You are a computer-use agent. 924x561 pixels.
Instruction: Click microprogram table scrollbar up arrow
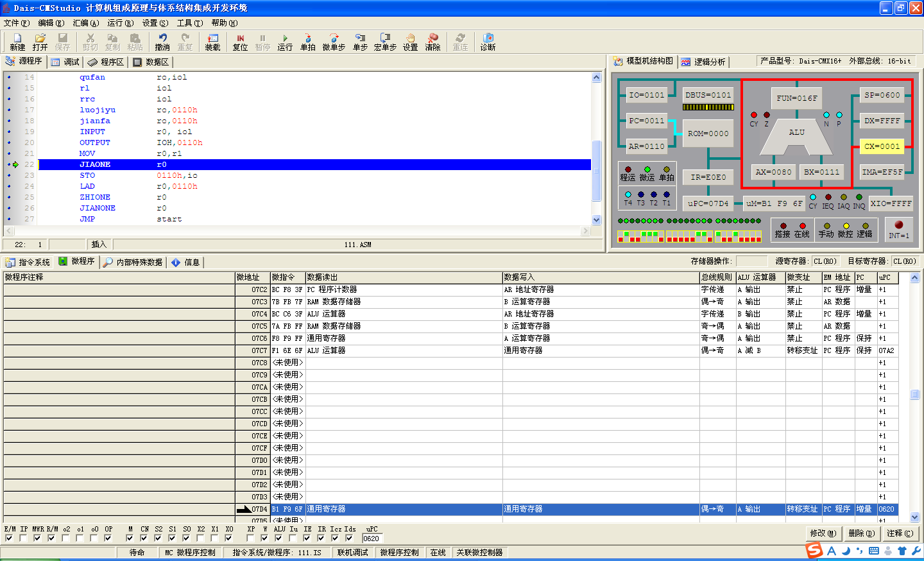coord(915,278)
